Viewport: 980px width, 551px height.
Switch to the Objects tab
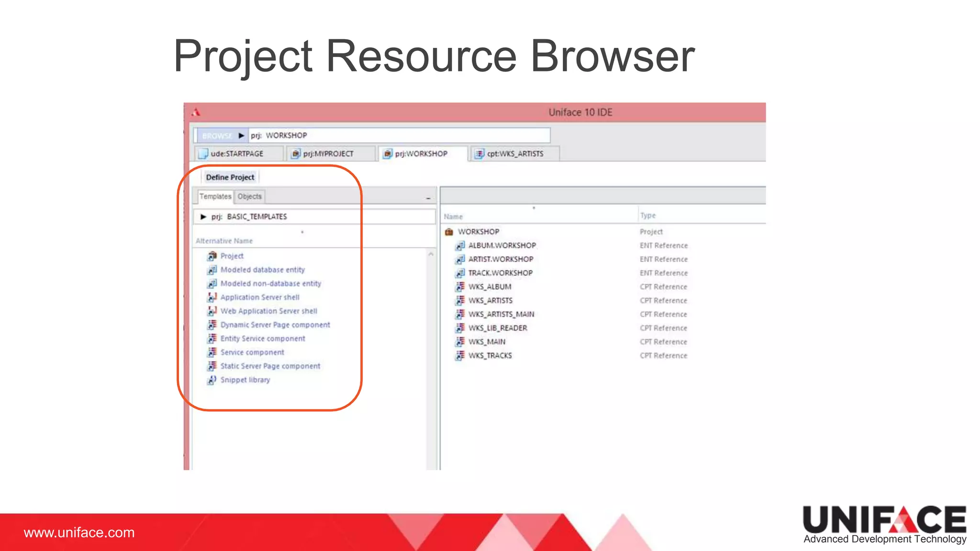tap(250, 197)
